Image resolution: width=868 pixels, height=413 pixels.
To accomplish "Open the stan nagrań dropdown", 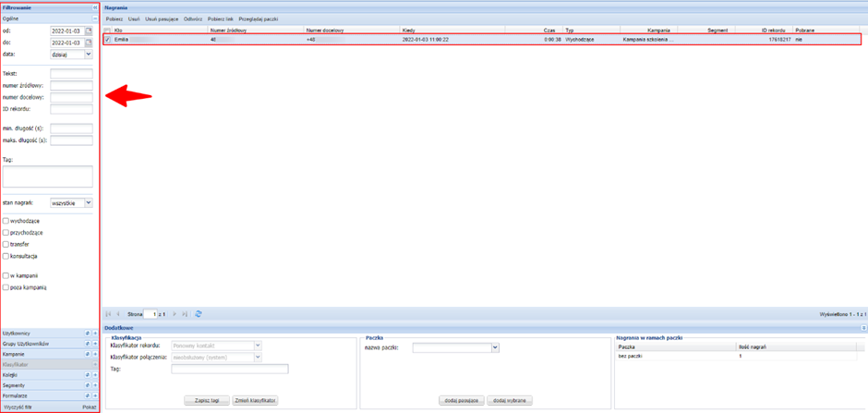I will (x=89, y=202).
